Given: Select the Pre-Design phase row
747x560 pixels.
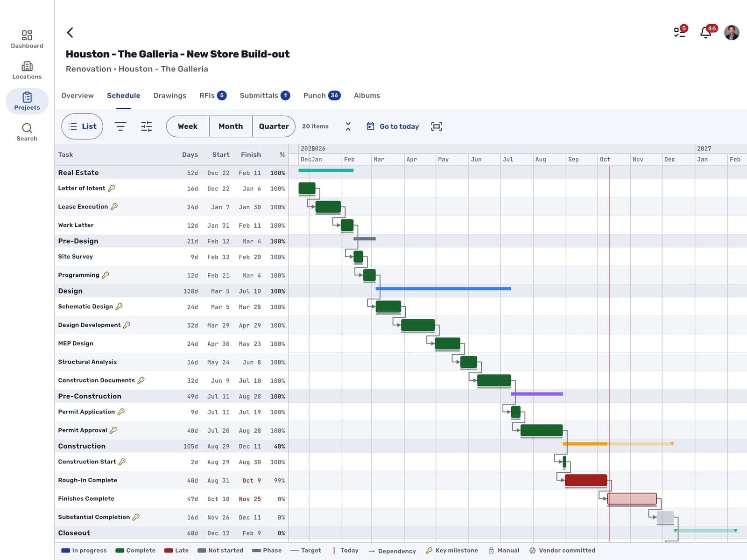Looking at the screenshot, I should pos(171,241).
